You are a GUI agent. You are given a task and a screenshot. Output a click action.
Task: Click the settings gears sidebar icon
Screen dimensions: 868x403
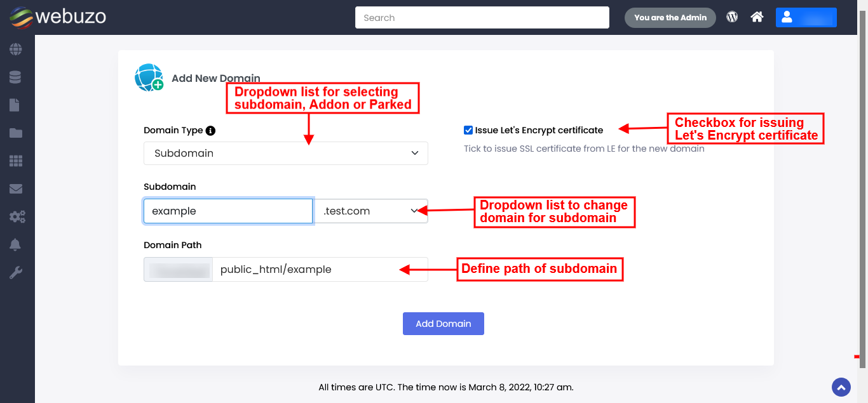(17, 217)
